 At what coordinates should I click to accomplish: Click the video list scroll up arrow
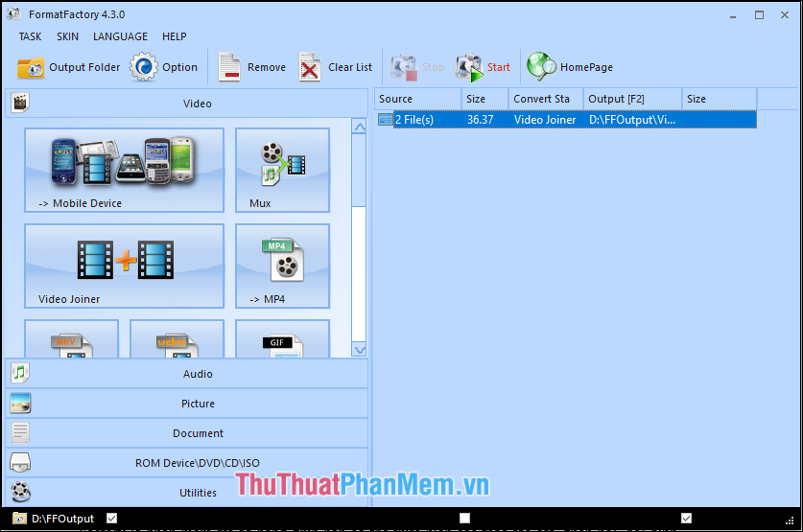tap(359, 127)
